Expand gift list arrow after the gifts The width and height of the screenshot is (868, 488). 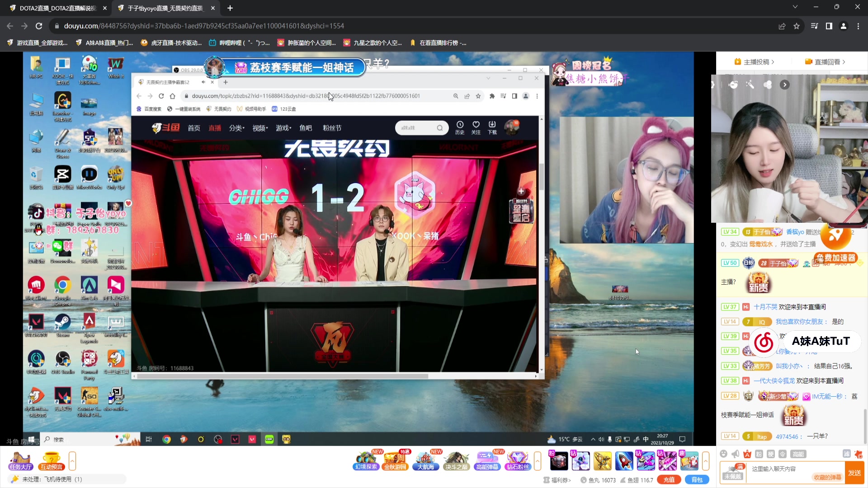click(x=706, y=461)
